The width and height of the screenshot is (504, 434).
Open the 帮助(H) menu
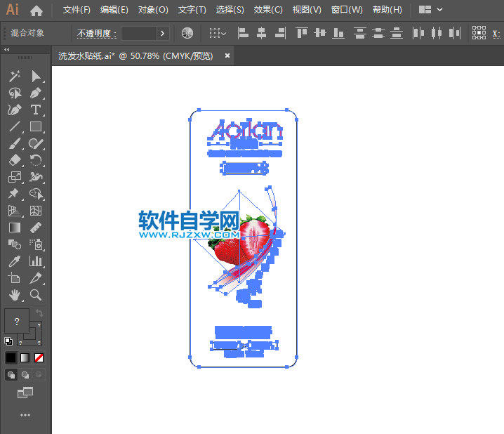pyautogui.click(x=387, y=10)
